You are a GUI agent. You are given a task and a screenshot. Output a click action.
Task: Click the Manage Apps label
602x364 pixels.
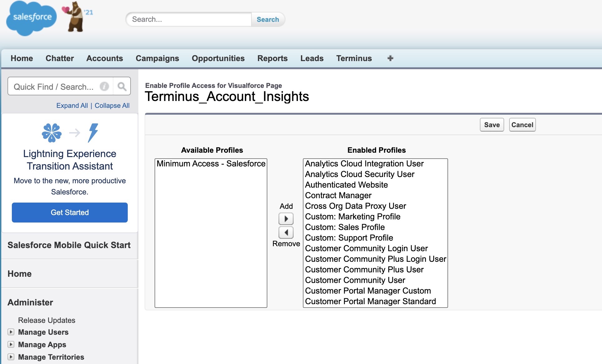42,344
